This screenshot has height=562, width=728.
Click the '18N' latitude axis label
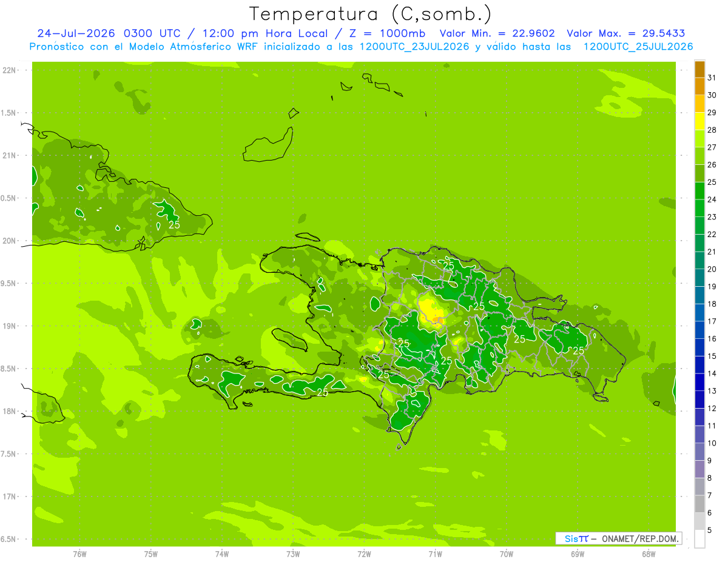[x=10, y=411]
